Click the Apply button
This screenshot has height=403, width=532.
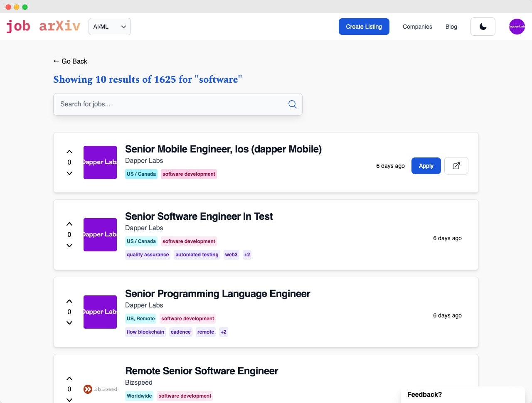click(x=426, y=166)
